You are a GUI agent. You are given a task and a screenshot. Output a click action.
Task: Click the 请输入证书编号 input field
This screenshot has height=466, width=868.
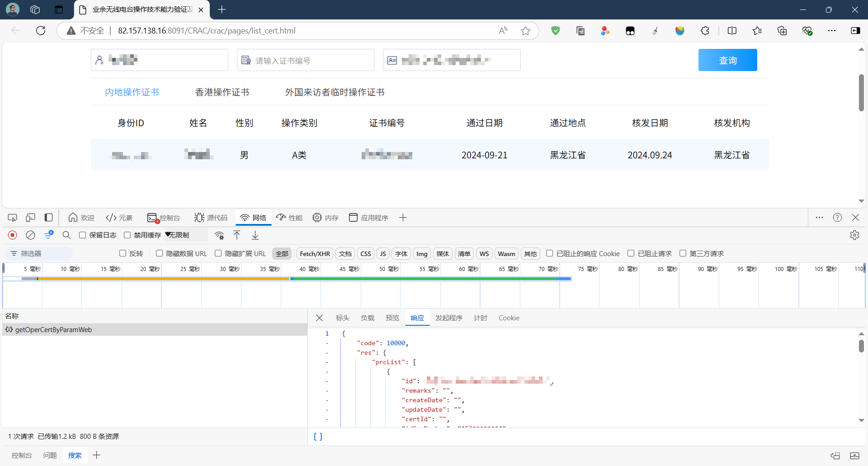tap(306, 60)
